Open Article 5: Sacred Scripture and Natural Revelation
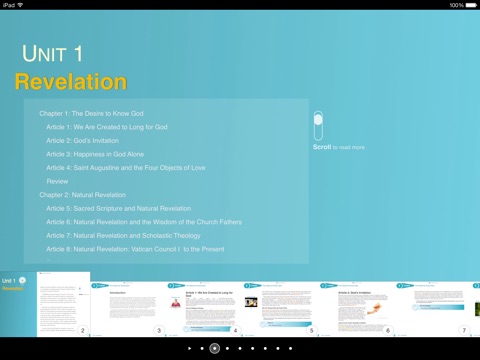Screen dimensions: 480x360 [118, 209]
